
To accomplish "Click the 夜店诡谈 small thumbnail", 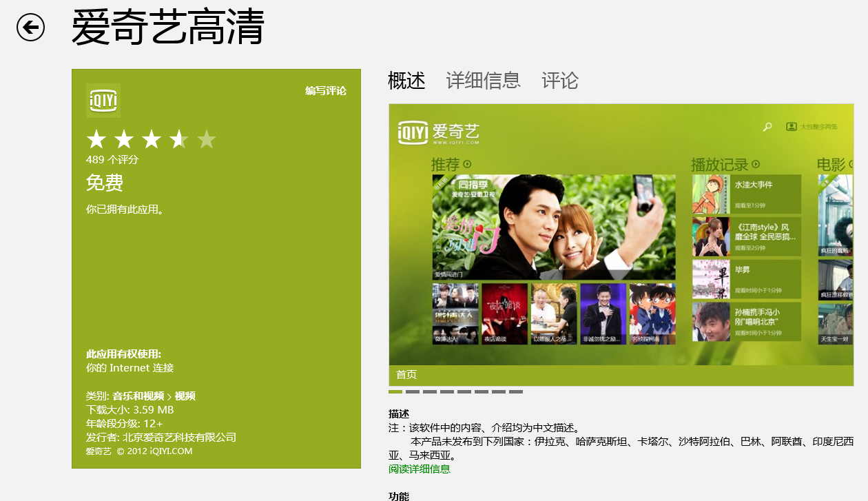I will (x=505, y=314).
